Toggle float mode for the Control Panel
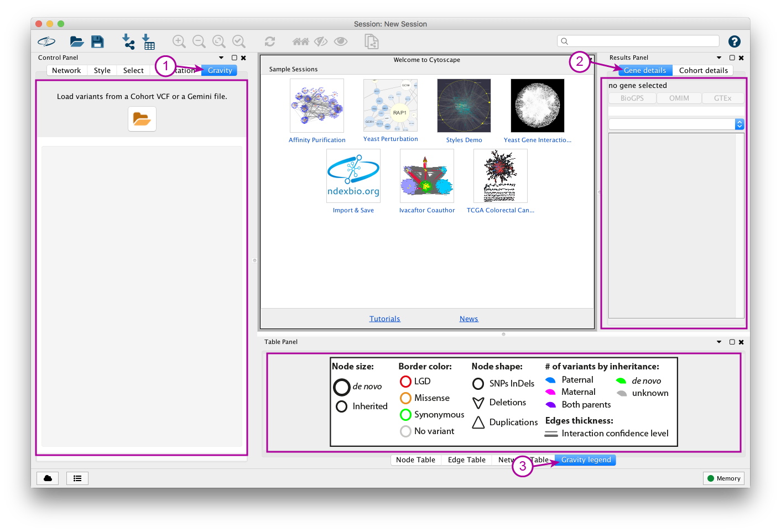The width and height of the screenshot is (781, 532). coord(234,58)
